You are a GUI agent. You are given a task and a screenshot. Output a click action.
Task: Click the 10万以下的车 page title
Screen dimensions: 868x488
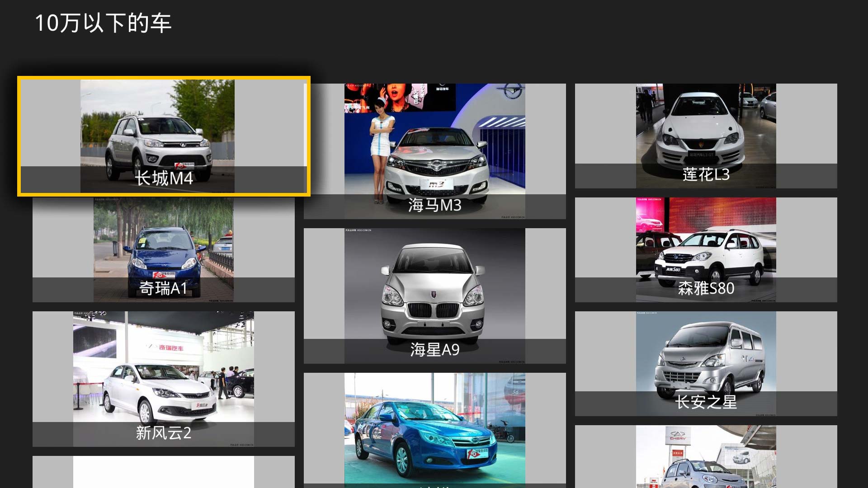[x=103, y=23]
